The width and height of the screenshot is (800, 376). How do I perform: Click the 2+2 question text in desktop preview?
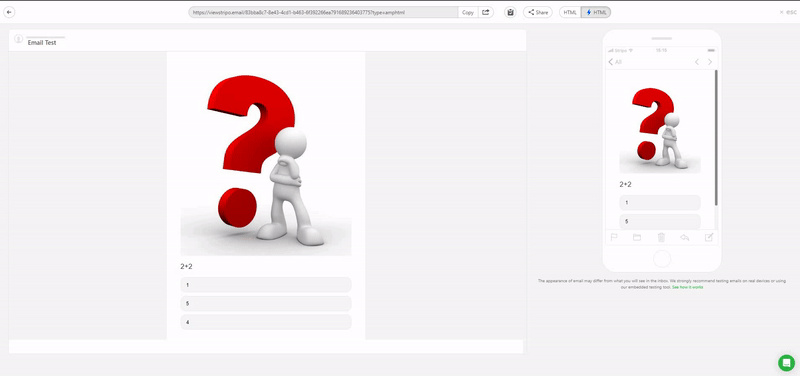point(186,266)
